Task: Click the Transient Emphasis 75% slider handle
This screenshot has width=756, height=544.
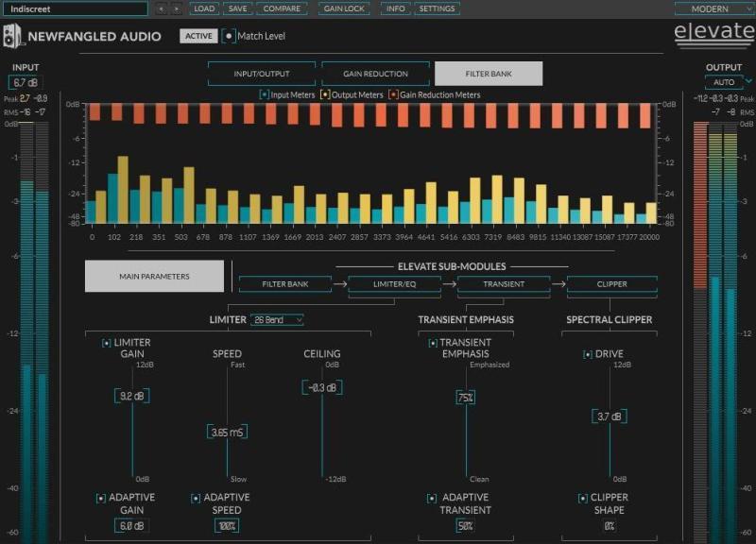Action: tap(465, 398)
